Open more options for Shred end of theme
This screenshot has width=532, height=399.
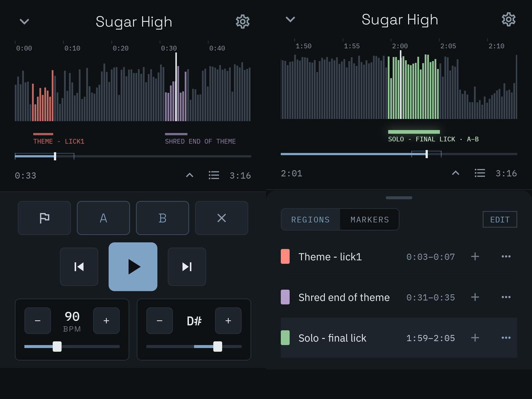506,297
